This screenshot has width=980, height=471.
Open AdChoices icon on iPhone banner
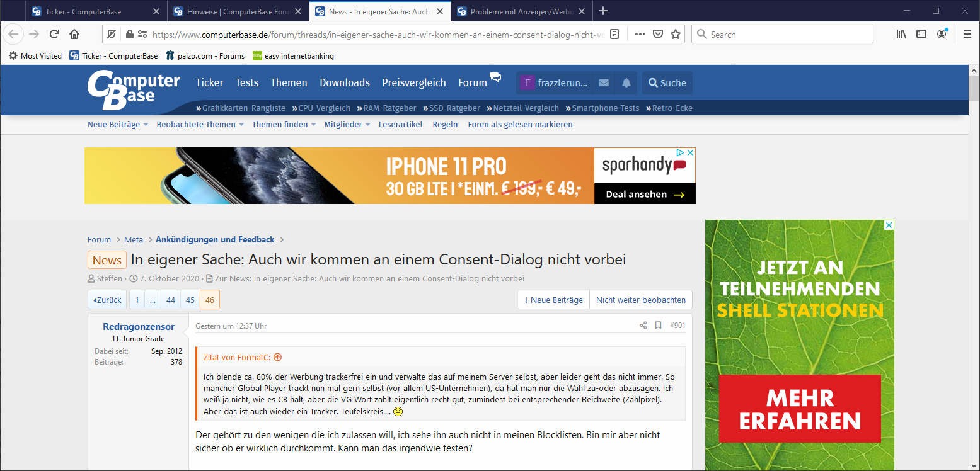(x=681, y=152)
